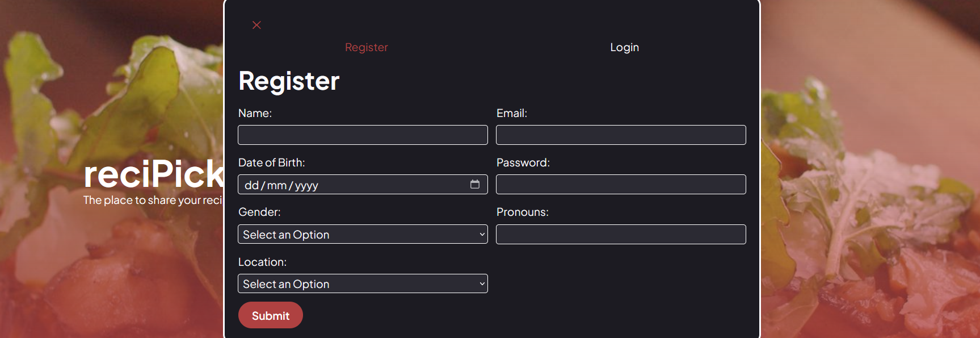Open the Location dropdown list
The width and height of the screenshot is (980, 338).
click(x=363, y=284)
